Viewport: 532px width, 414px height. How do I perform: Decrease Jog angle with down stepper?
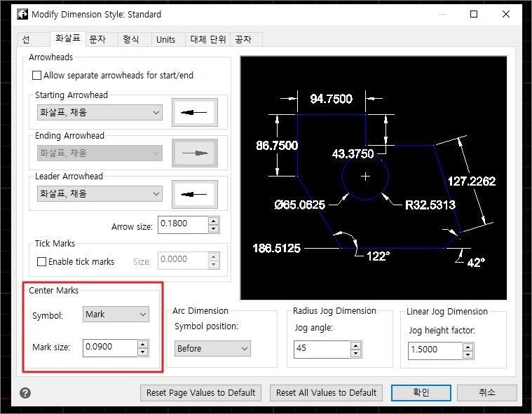(355, 353)
